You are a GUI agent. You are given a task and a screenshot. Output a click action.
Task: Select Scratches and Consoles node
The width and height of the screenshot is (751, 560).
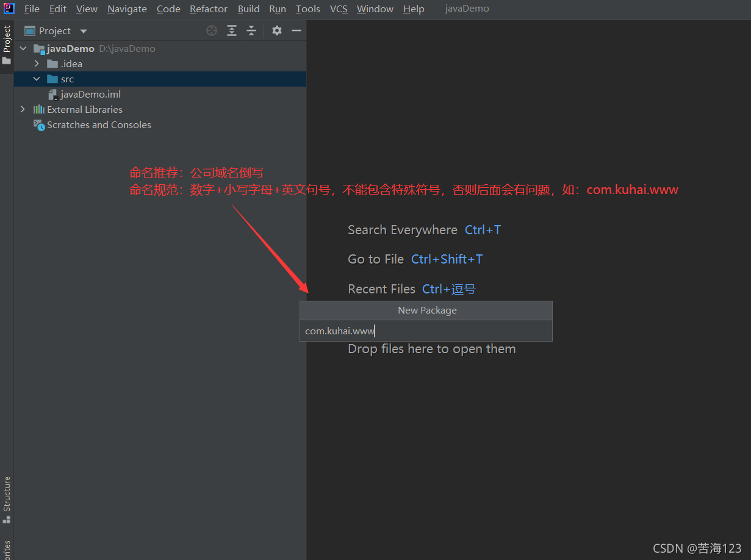(99, 124)
